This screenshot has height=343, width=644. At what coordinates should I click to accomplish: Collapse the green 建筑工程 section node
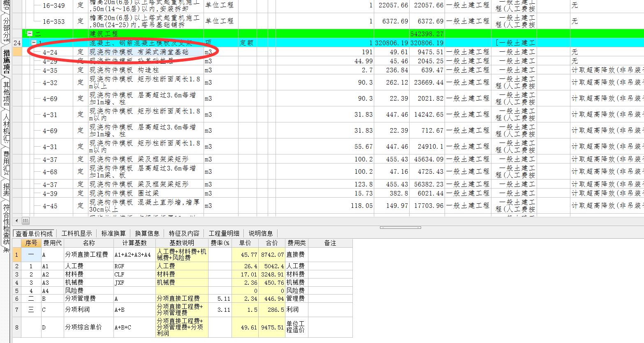click(x=30, y=34)
